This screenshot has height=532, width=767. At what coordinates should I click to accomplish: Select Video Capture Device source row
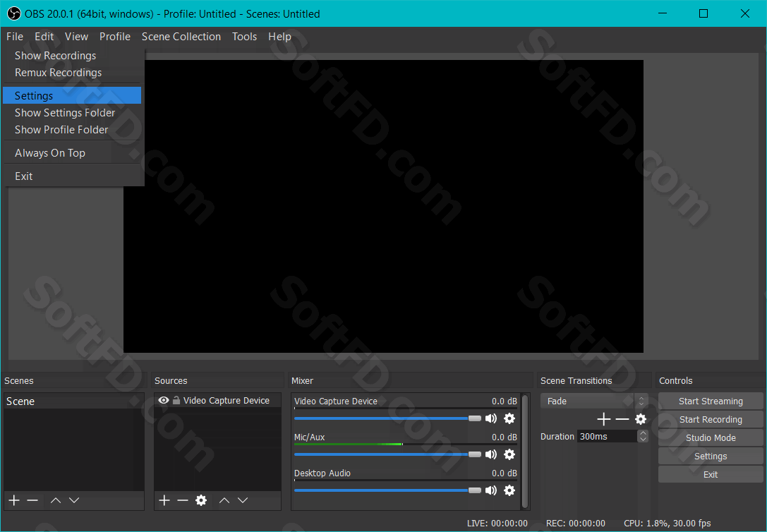tap(217, 401)
